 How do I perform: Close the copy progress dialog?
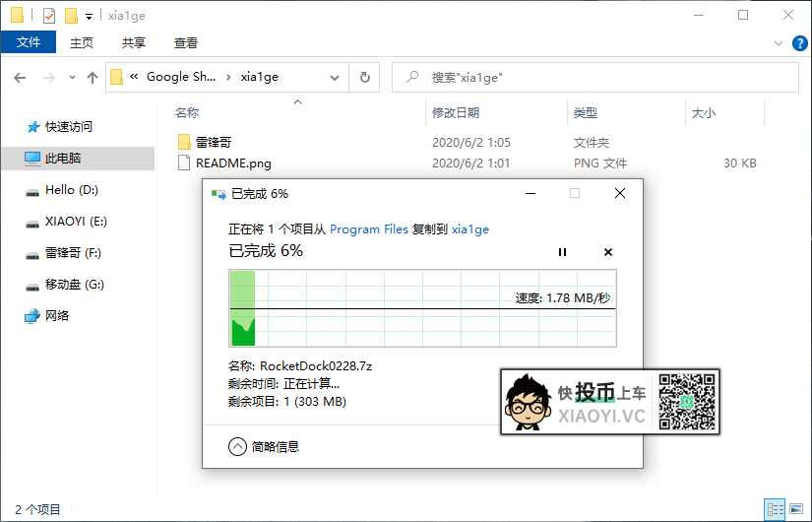(620, 193)
